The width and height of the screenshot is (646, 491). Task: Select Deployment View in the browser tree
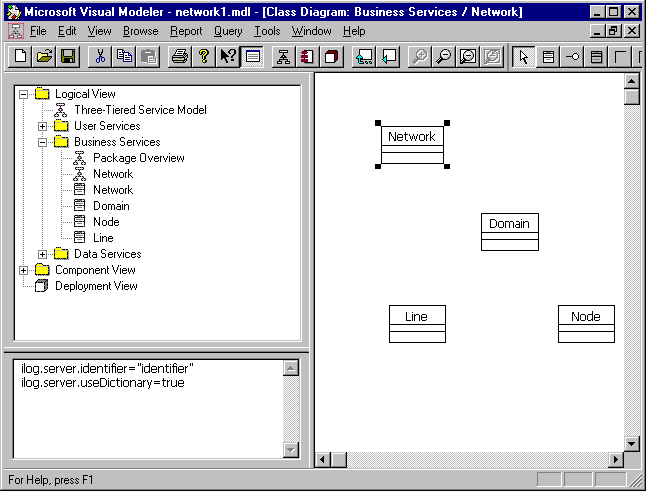(96, 286)
